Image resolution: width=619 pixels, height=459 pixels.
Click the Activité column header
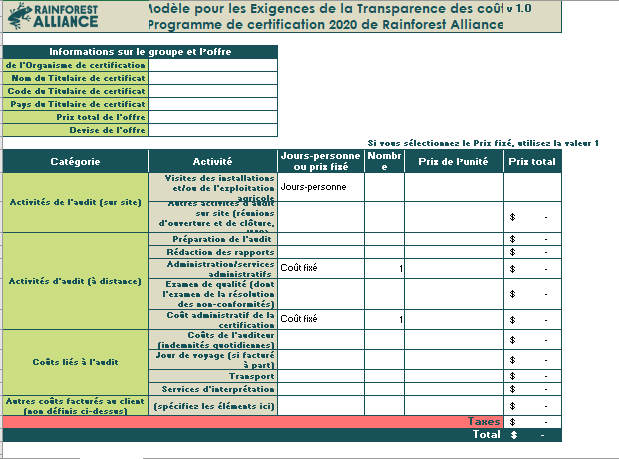click(x=212, y=161)
